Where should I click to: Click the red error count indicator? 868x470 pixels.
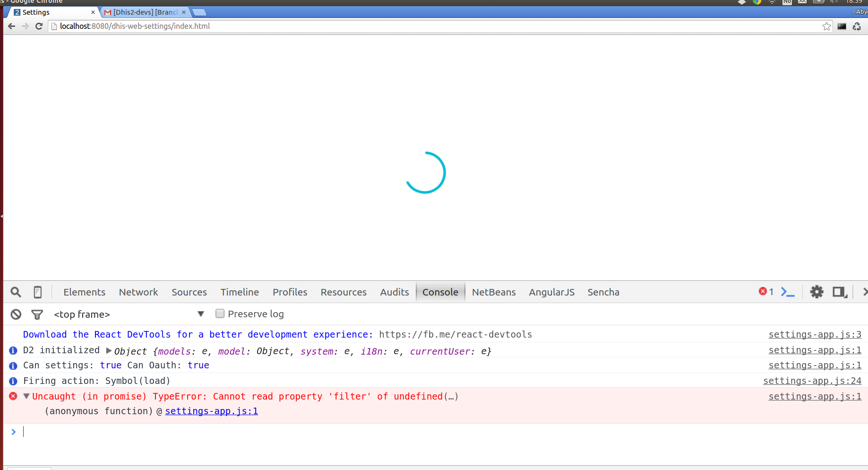click(765, 292)
